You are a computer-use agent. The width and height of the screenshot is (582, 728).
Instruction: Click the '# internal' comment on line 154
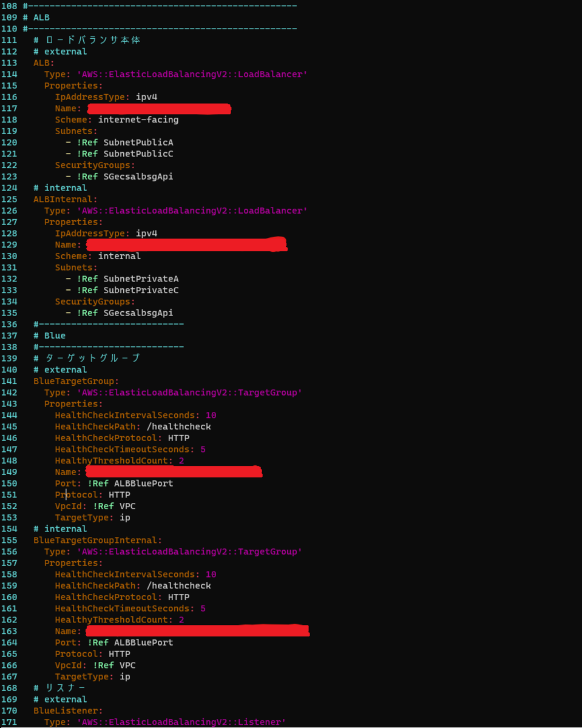point(61,529)
